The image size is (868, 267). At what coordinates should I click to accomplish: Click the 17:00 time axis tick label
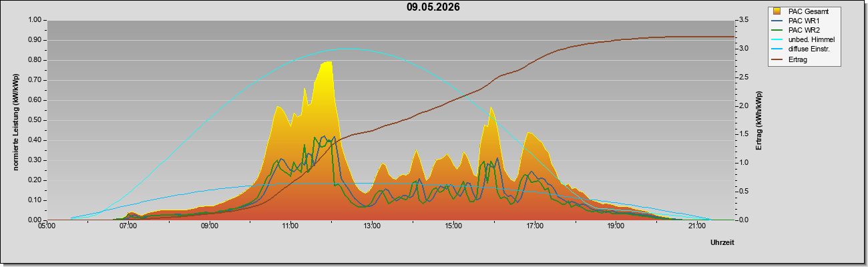(x=534, y=227)
